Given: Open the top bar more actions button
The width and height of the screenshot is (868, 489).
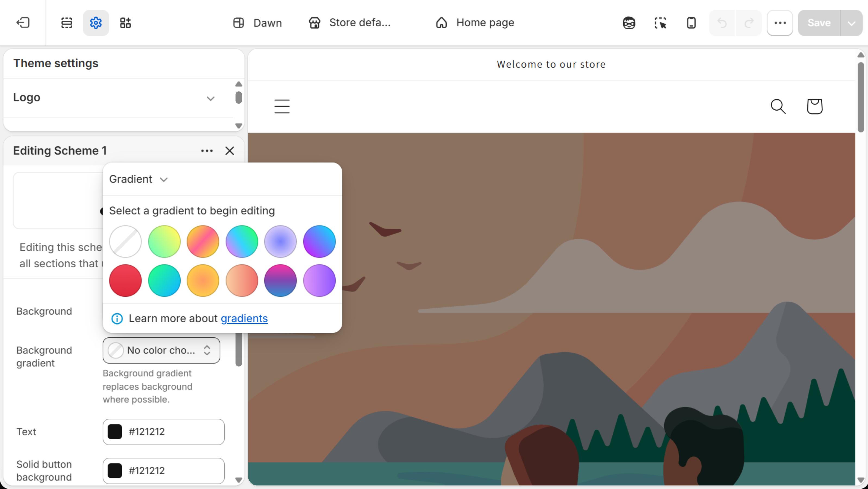Looking at the screenshot, I should tap(780, 23).
